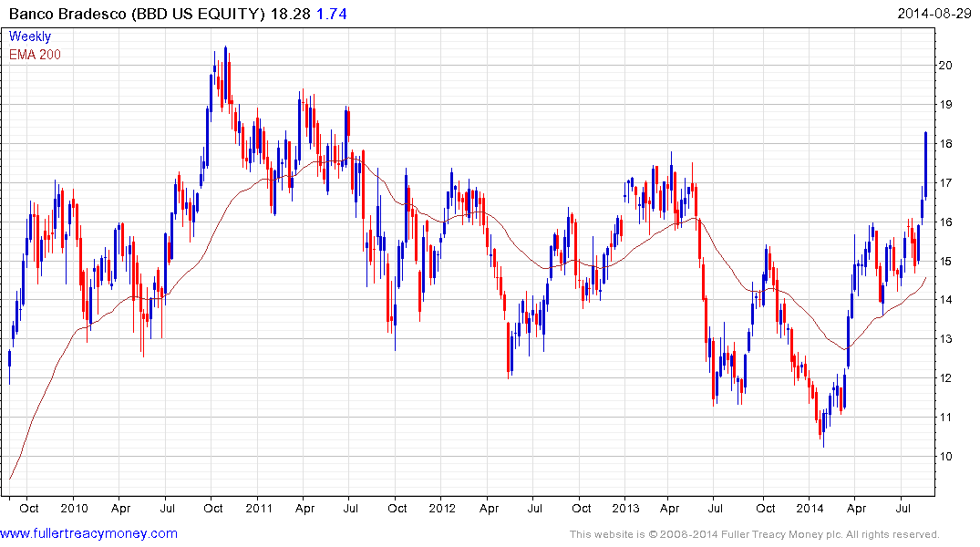
Task: Click the 14 price axis label
Action: (945, 300)
